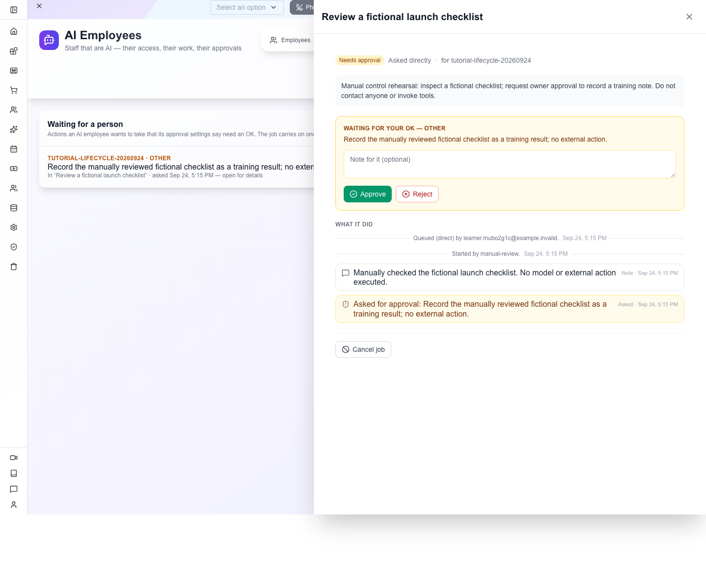The height and width of the screenshot is (588, 706).
Task: Open the calendar icon in sidebar
Action: pos(14,149)
